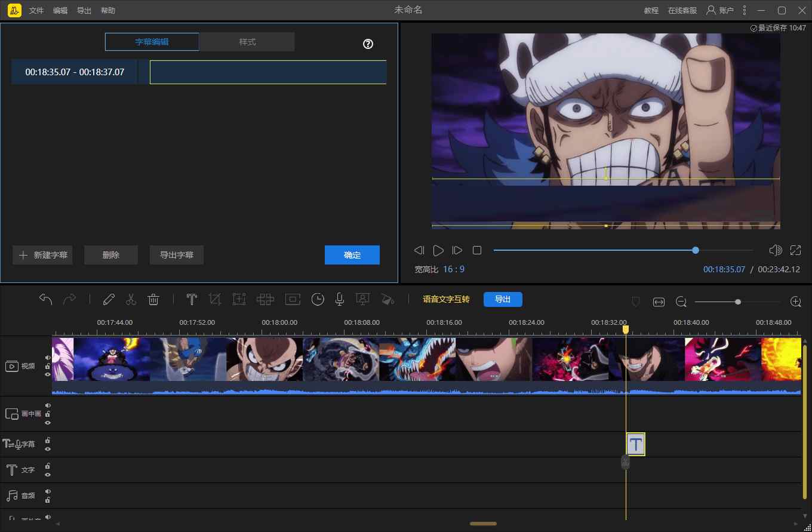The width and height of the screenshot is (812, 532).
Task: Click the scissors split tool
Action: pyautogui.click(x=131, y=299)
